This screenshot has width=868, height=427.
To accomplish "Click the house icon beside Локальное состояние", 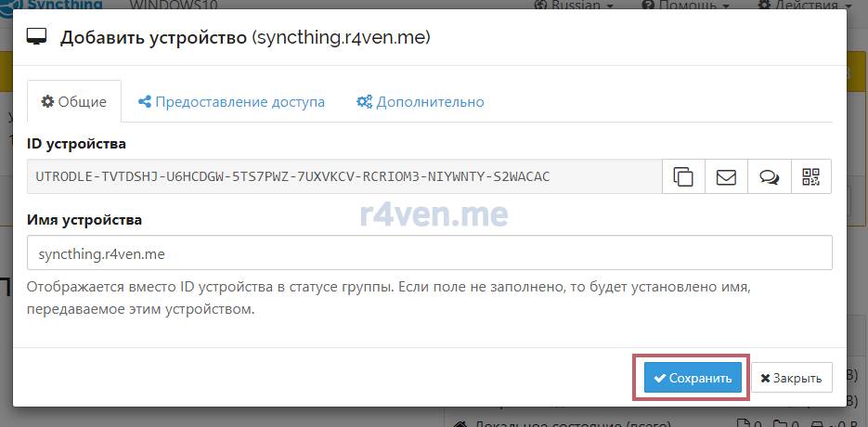I will [x=460, y=423].
